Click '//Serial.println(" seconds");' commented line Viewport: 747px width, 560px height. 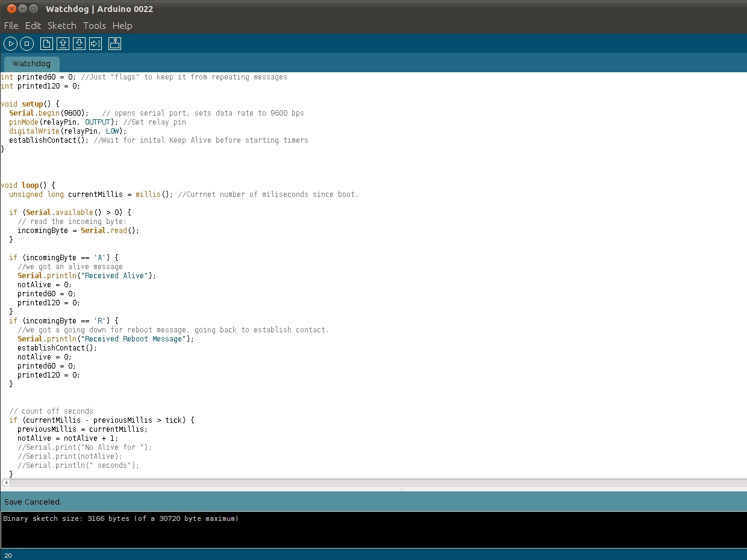[78, 465]
